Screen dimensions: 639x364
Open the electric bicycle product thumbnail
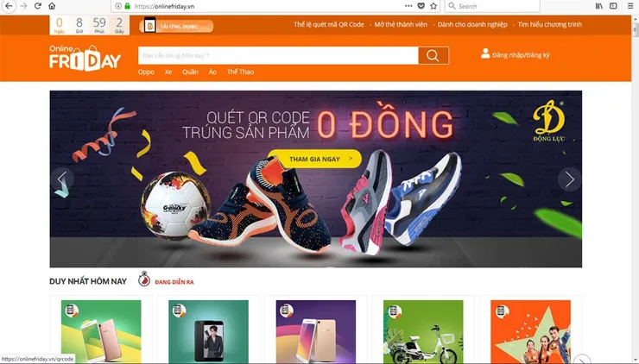point(423,331)
